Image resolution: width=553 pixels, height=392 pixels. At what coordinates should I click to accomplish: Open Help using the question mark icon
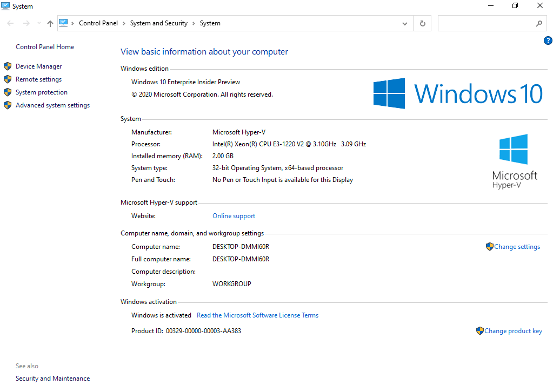pyautogui.click(x=548, y=40)
